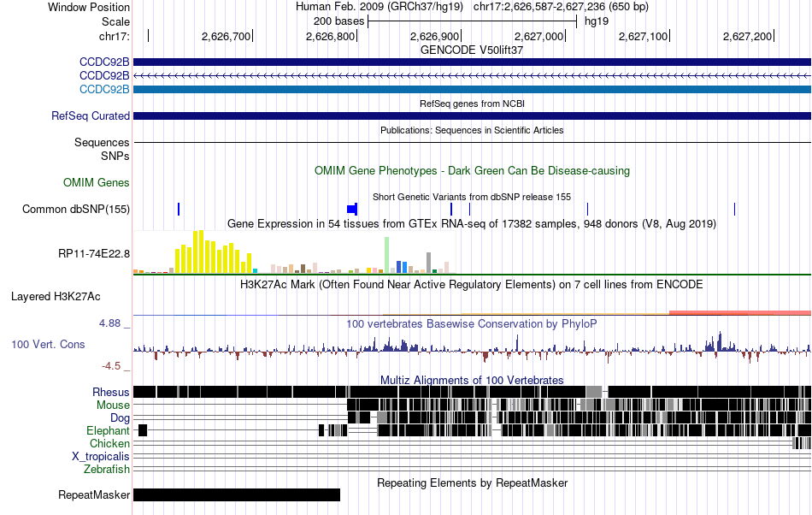The image size is (812, 515).
Task: Click the Publications Sequences in Scientific Articles title
Action: coord(472,130)
